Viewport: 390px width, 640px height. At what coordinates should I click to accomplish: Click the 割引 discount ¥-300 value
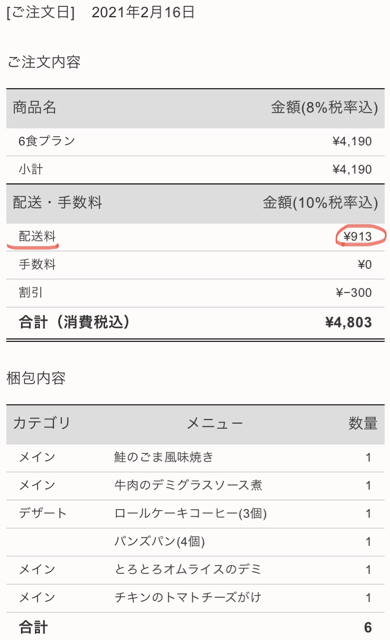354,293
